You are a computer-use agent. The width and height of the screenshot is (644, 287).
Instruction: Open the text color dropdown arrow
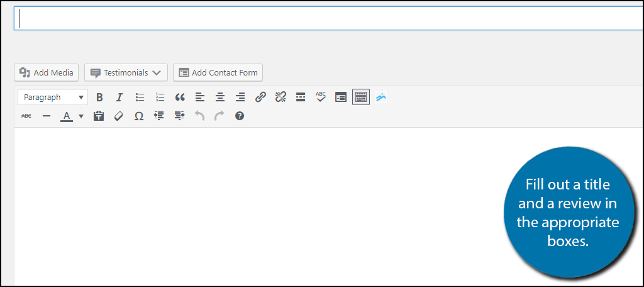point(81,116)
